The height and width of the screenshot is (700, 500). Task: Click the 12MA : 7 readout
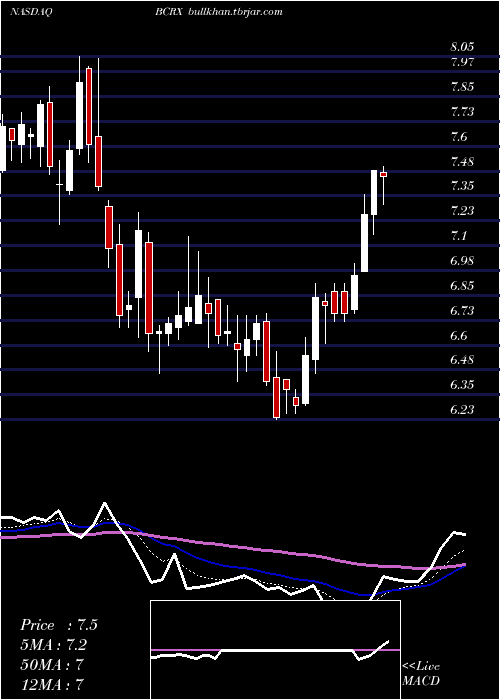coord(52,684)
